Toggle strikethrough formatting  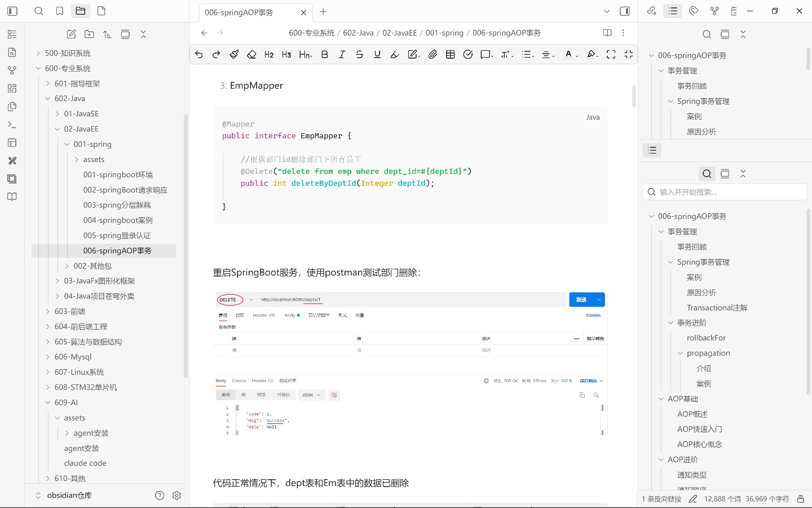[x=359, y=54]
